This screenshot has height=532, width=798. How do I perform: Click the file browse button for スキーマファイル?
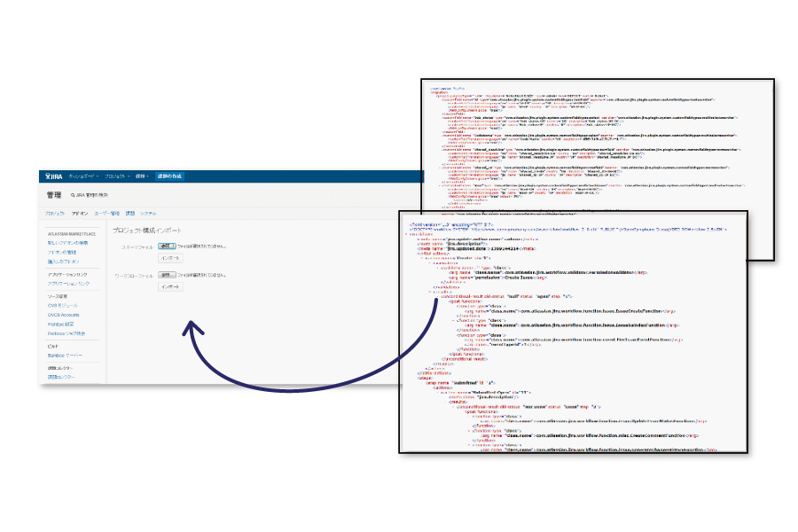(167, 246)
